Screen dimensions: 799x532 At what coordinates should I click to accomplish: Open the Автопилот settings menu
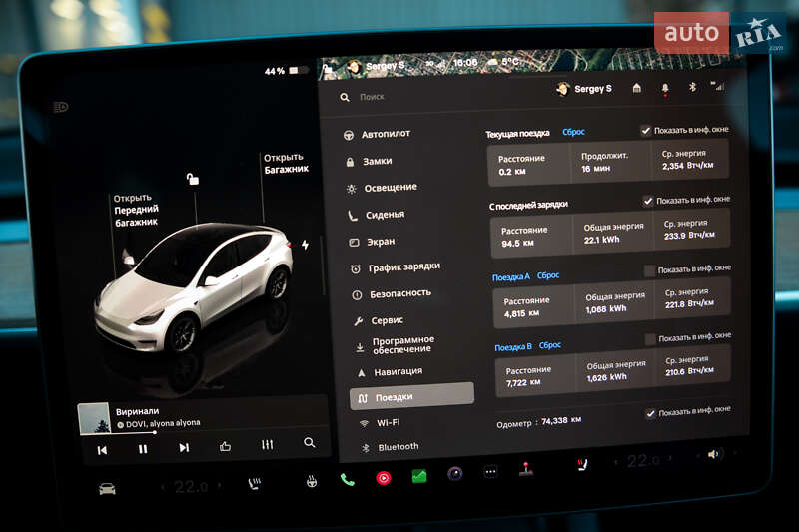(x=379, y=134)
